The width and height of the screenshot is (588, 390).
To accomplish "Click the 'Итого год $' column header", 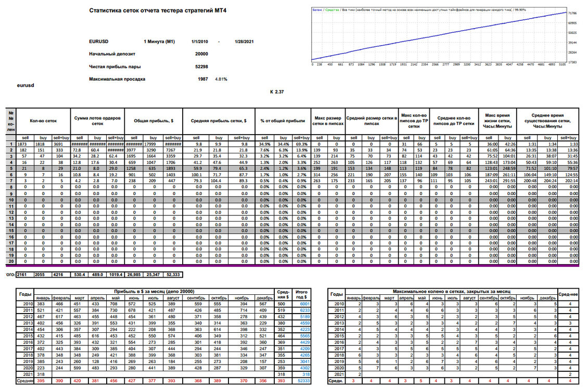I will coord(301,294).
